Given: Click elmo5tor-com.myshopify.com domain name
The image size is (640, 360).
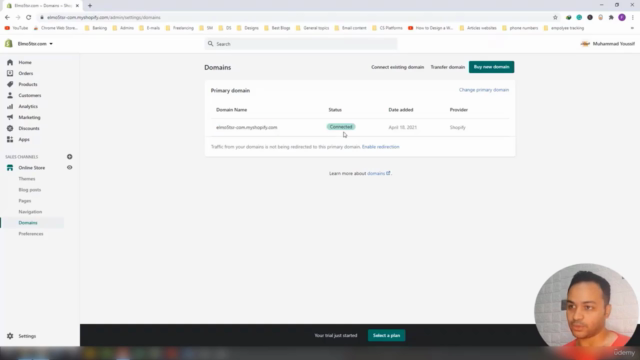Looking at the screenshot, I should (247, 127).
